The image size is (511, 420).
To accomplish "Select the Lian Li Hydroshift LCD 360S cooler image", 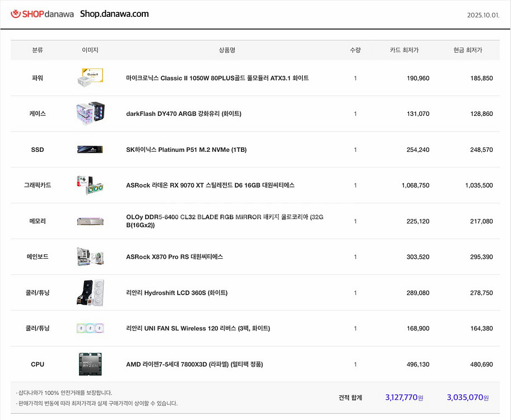I will tap(90, 292).
